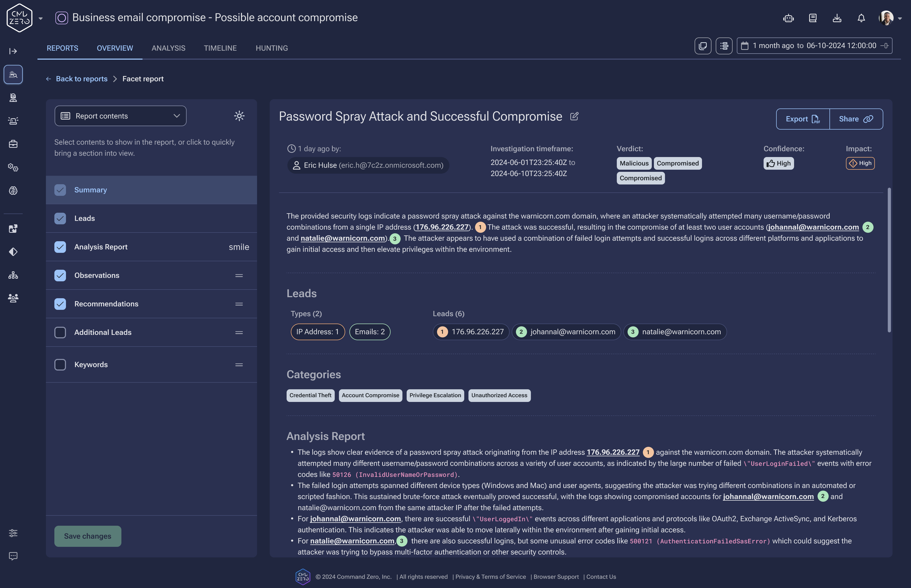Screen dimensions: 911x588
Task: Open the notifications bell
Action: (861, 18)
